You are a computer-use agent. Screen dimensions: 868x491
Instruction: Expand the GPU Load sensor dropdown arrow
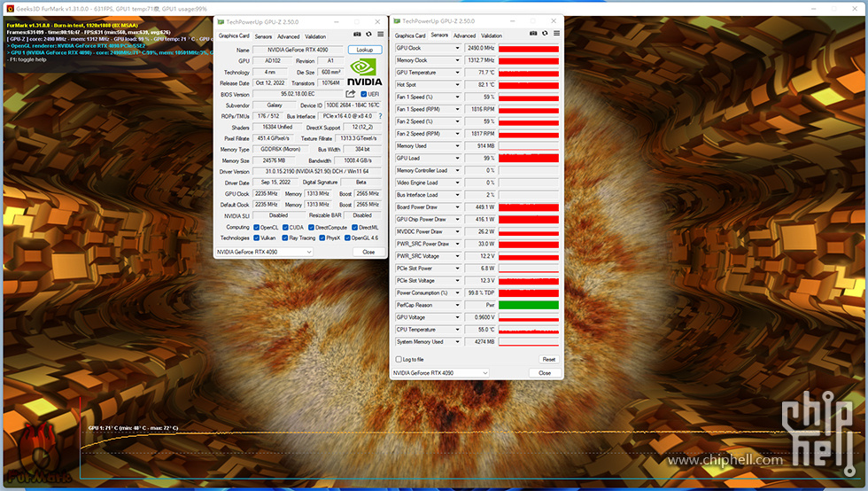click(457, 158)
